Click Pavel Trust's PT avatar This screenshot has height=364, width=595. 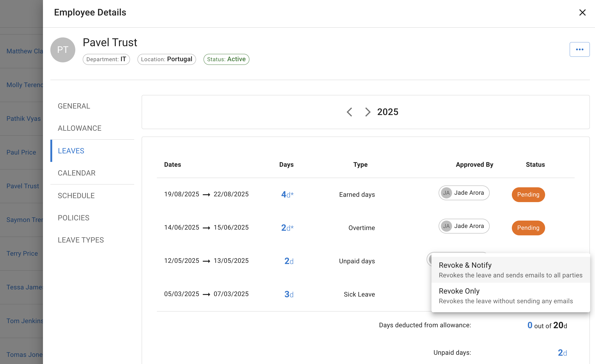click(x=63, y=49)
